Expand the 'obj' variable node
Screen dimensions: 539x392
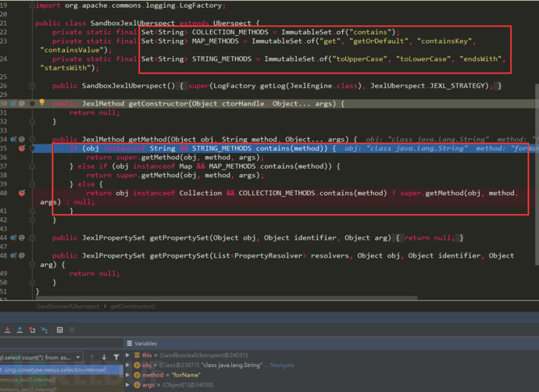point(128,365)
